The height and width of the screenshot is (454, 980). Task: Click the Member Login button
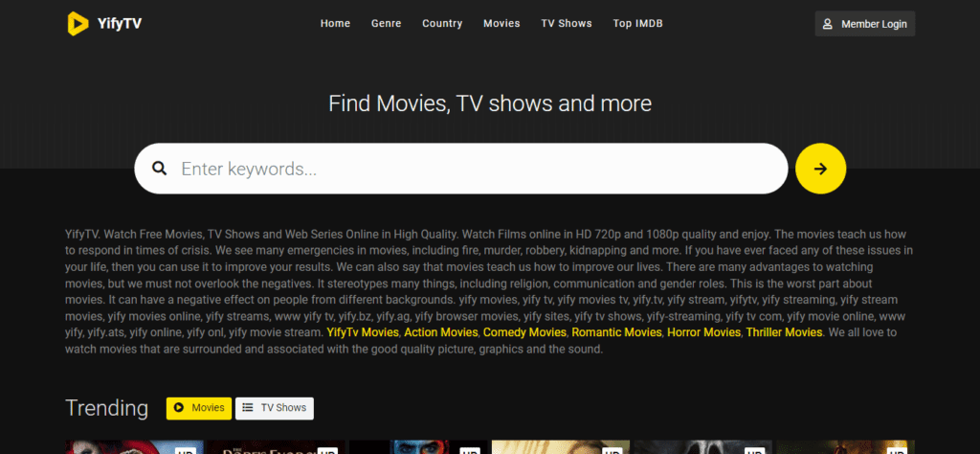click(x=865, y=24)
